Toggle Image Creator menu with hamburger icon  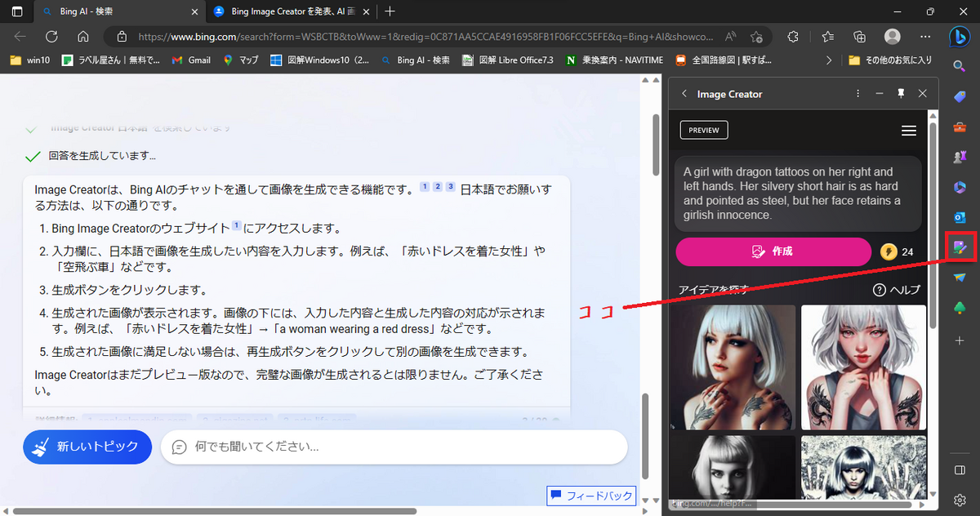click(x=908, y=130)
